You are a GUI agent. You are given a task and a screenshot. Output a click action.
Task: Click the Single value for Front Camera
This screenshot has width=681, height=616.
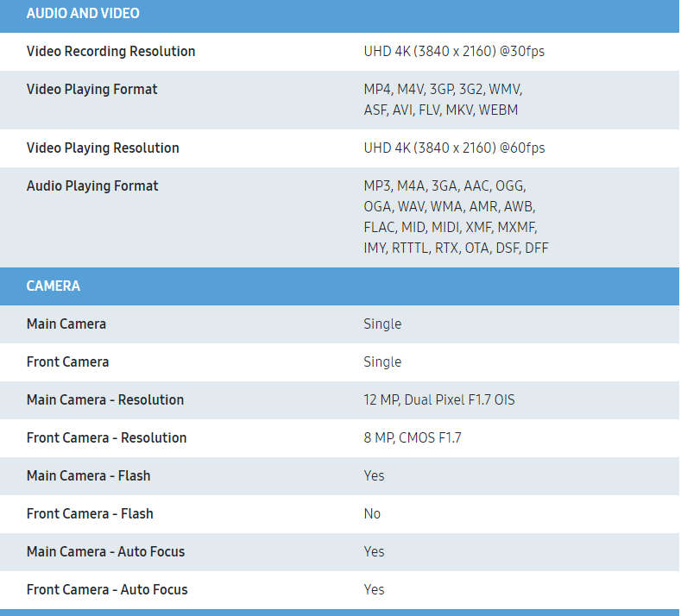(382, 361)
